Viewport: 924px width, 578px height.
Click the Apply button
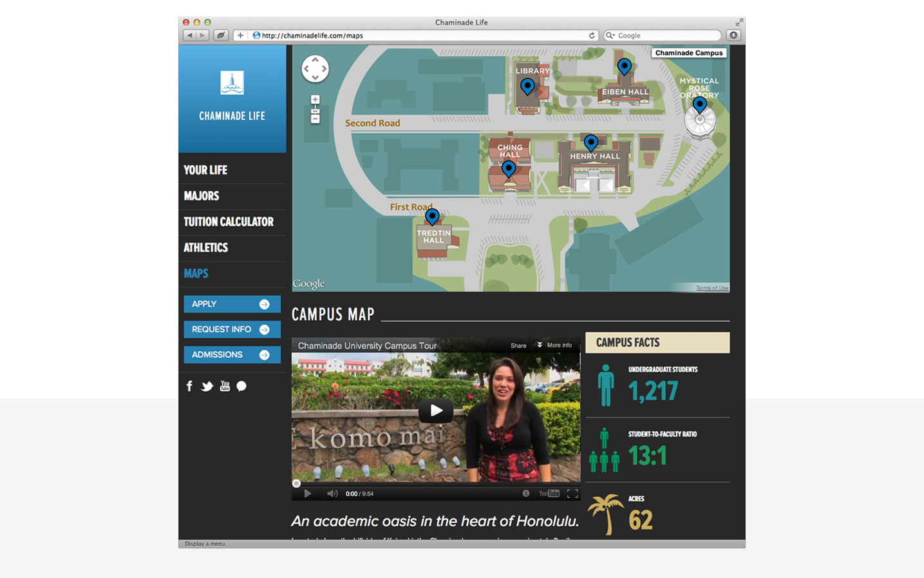point(232,304)
